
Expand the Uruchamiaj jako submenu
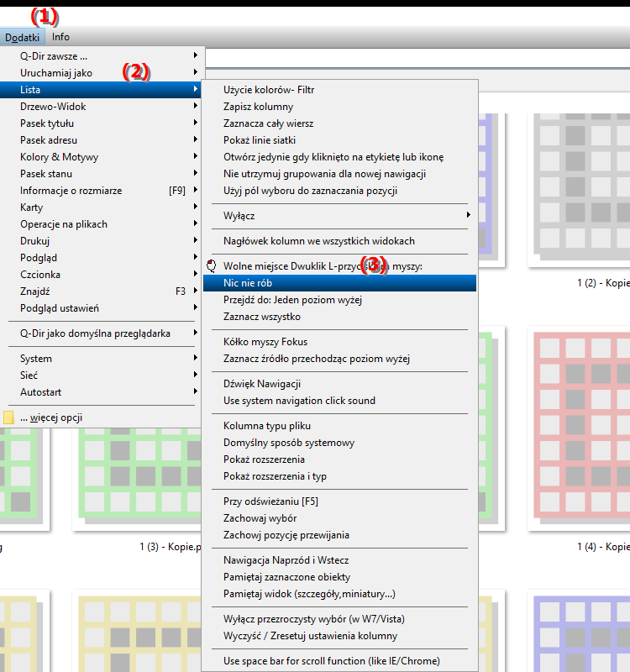101,73
